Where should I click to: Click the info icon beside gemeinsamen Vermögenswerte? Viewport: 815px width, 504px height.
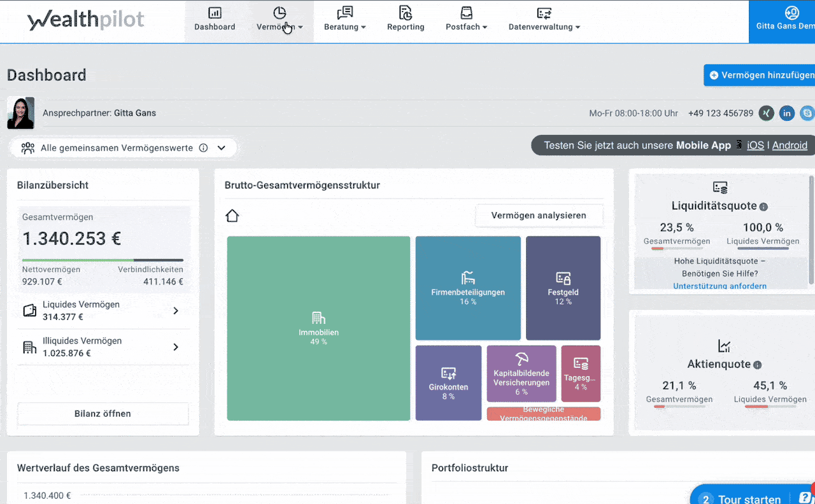pos(203,148)
